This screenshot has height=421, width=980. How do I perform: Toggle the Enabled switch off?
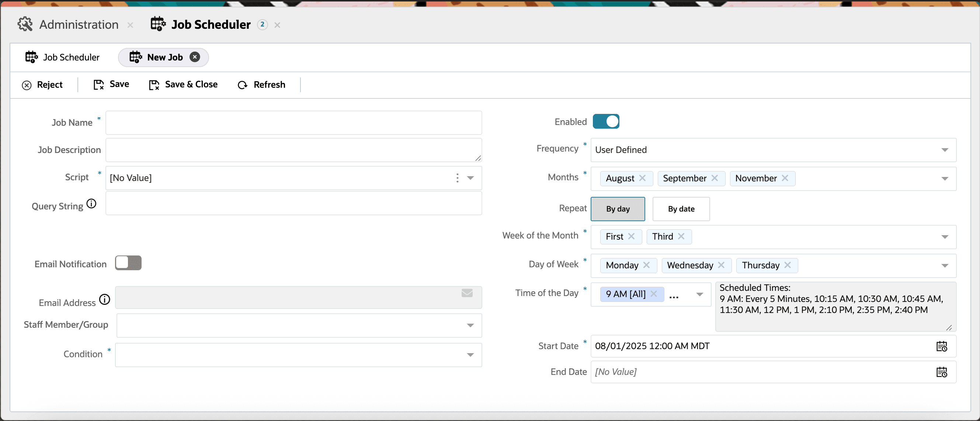point(606,122)
